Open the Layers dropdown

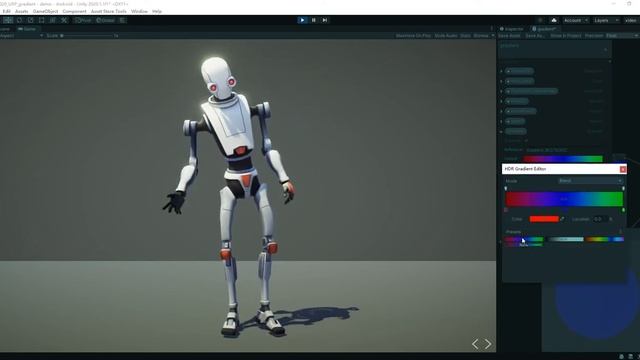[x=606, y=20]
